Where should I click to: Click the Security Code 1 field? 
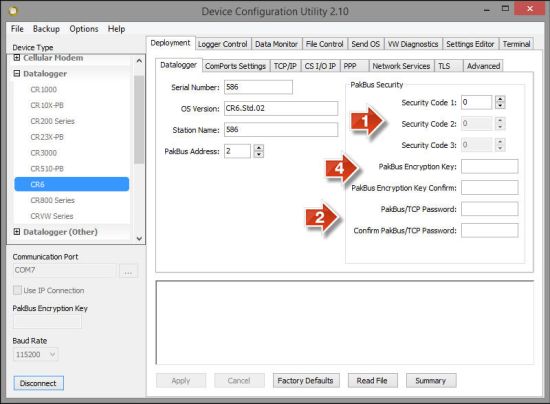click(x=476, y=102)
